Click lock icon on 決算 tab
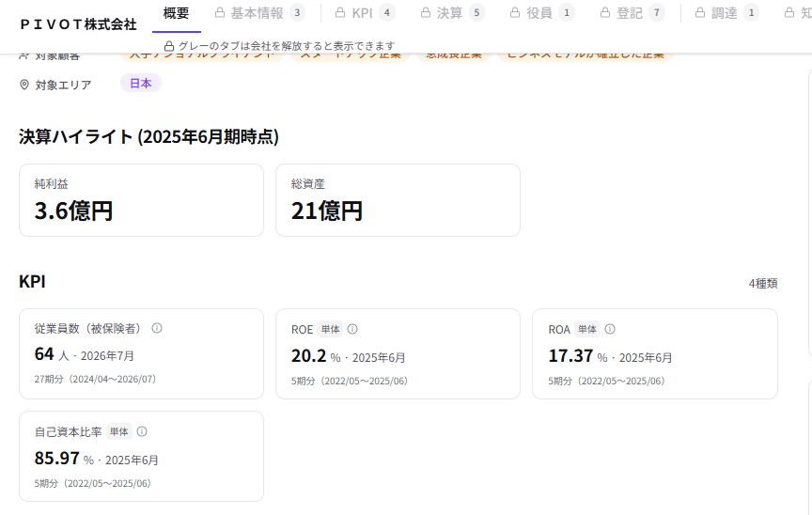The image size is (812, 515). [x=426, y=12]
